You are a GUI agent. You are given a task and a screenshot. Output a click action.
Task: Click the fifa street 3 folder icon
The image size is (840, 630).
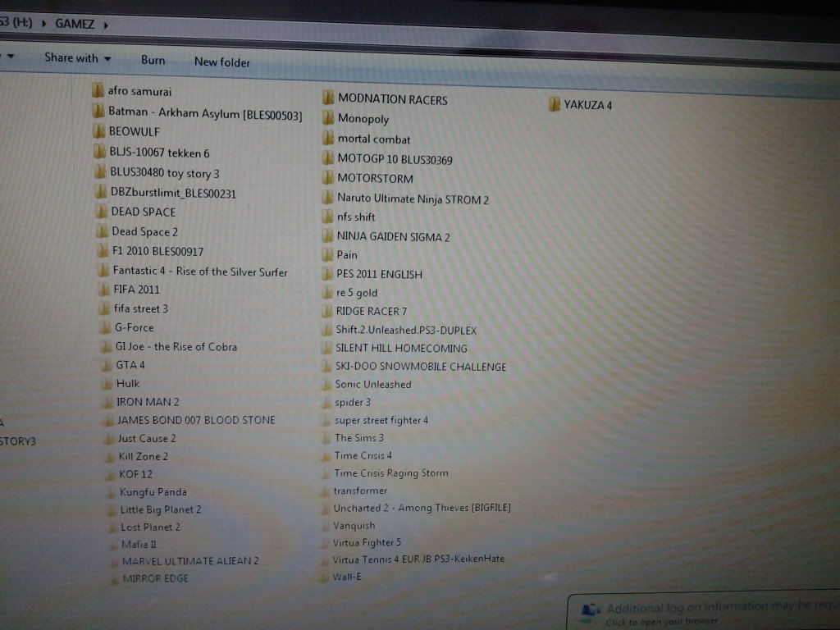coord(104,308)
